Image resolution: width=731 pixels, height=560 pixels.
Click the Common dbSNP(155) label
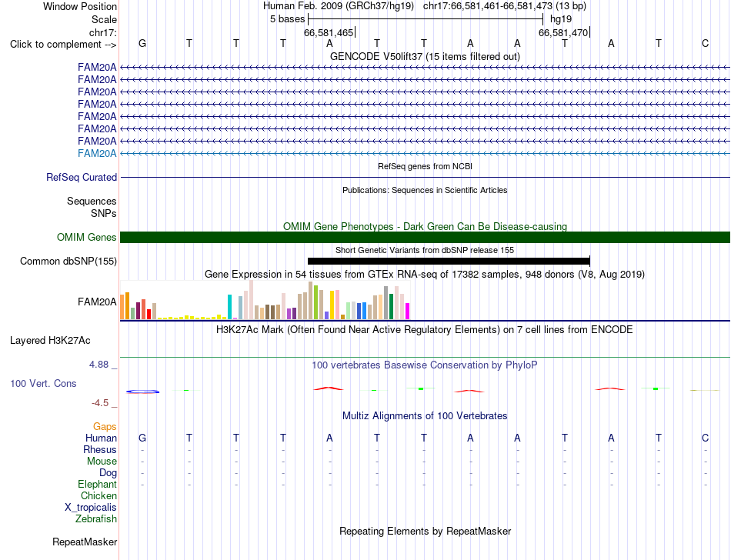click(x=68, y=261)
